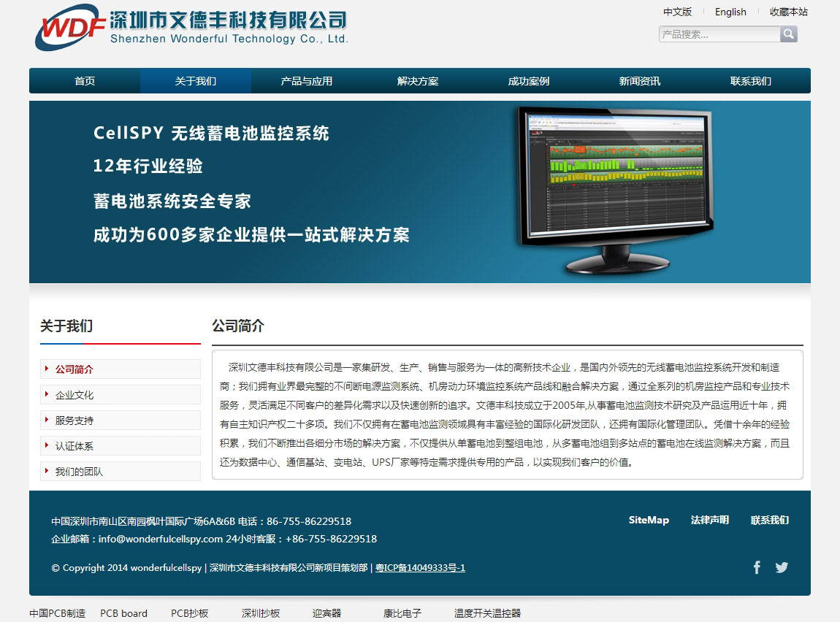This screenshot has height=622, width=840.
Task: Open the 深圳抄板 friendly link
Action: pos(261,613)
